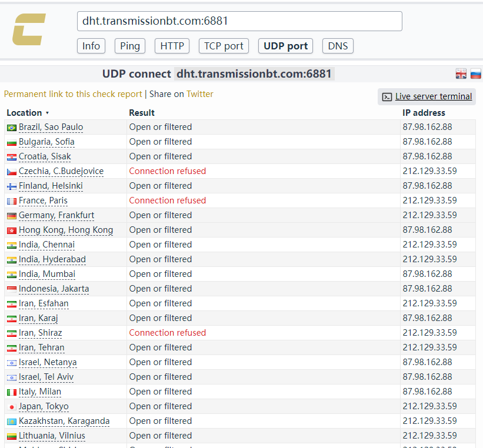Click the Czechia flag icon
Image resolution: width=483 pixels, height=448 pixels.
click(12, 172)
